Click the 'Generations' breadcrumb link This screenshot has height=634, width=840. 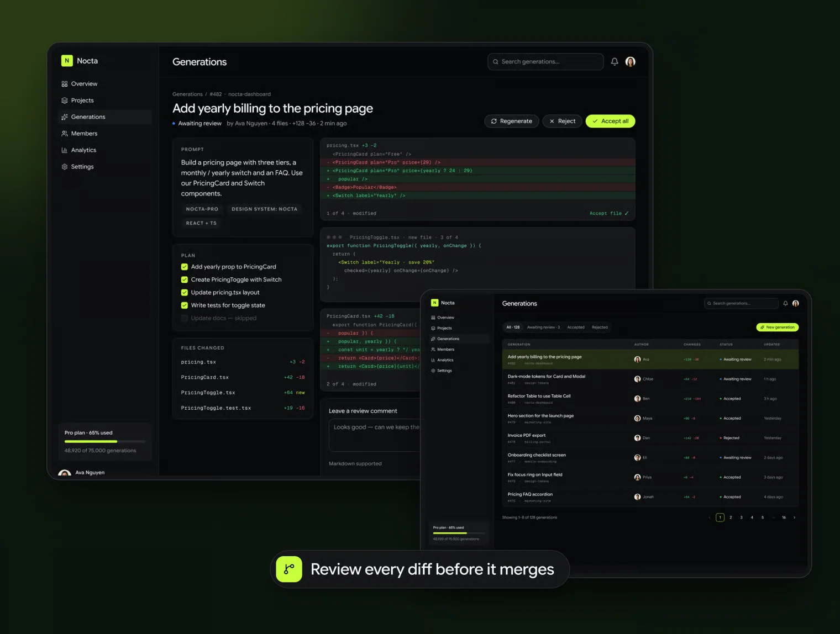187,94
